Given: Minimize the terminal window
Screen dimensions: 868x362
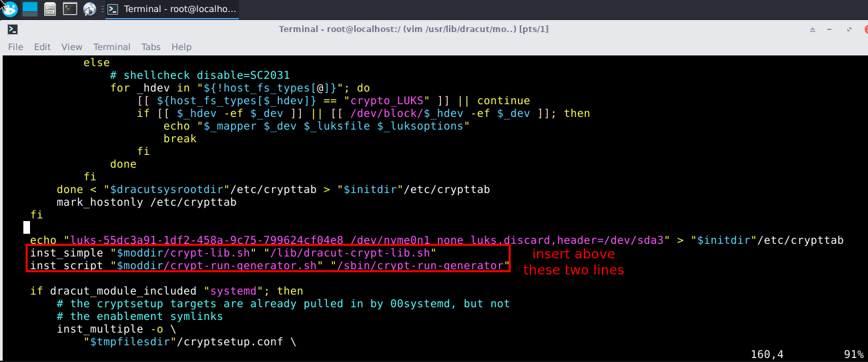Looking at the screenshot, I should (x=829, y=29).
